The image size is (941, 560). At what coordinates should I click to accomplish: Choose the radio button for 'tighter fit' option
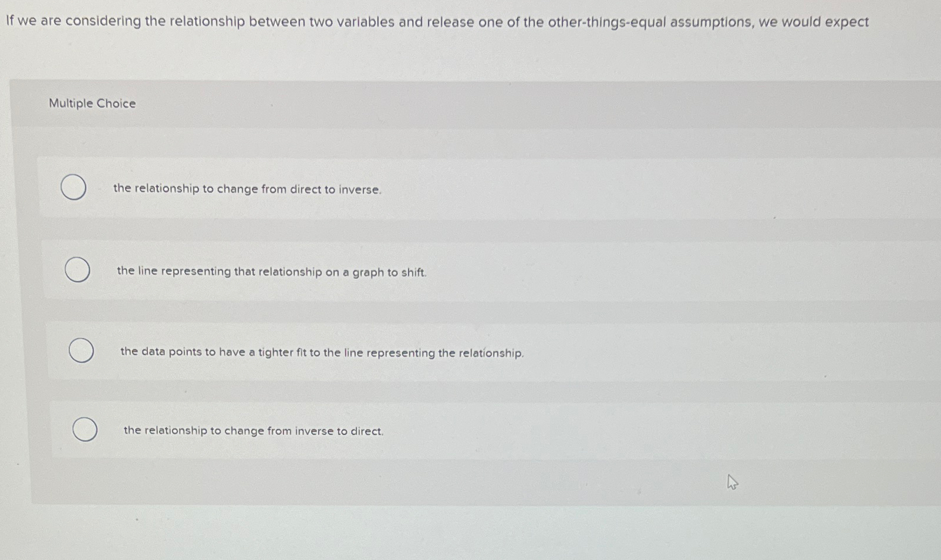[82, 350]
